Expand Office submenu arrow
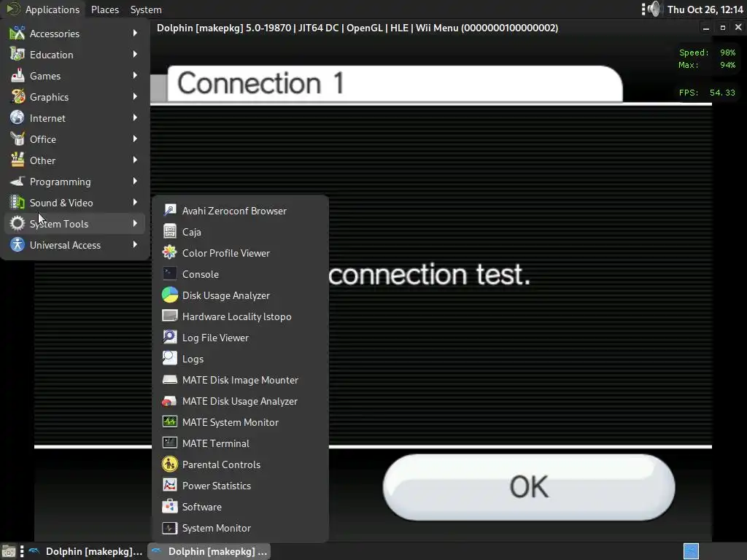 (x=135, y=139)
